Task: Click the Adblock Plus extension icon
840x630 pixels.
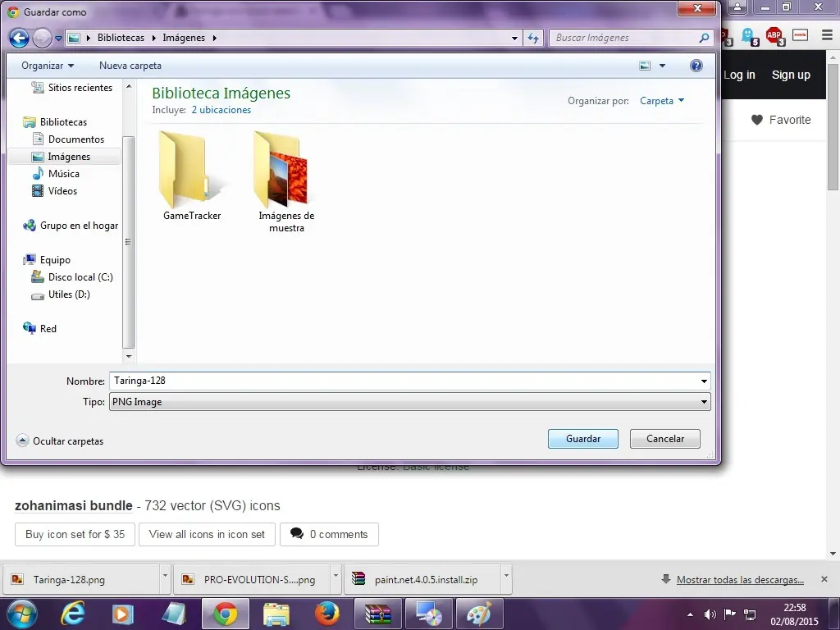Action: (774, 36)
